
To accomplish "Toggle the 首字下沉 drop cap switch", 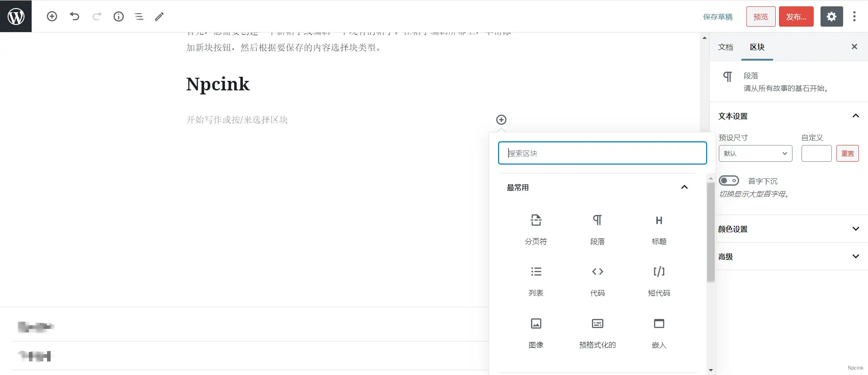I will pyautogui.click(x=729, y=181).
